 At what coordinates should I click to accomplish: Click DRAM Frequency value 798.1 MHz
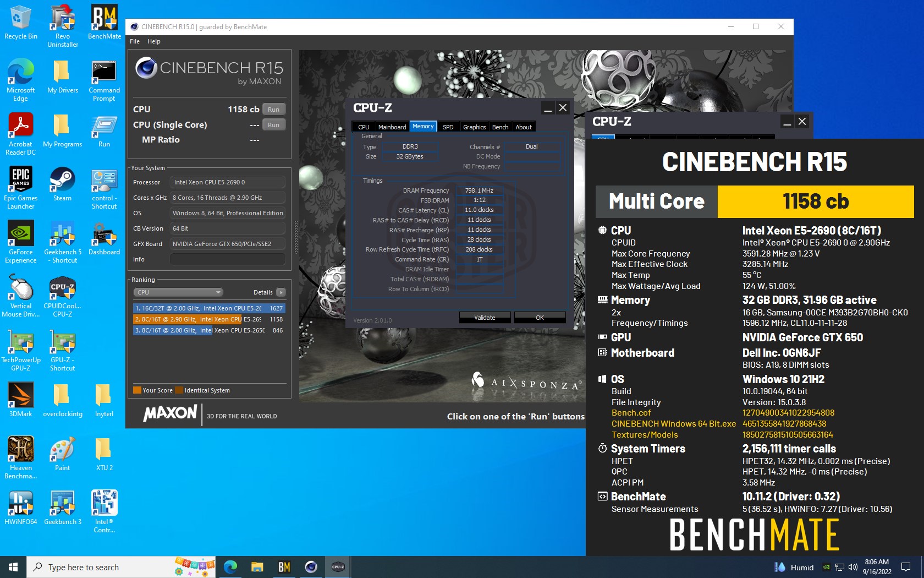tap(479, 190)
